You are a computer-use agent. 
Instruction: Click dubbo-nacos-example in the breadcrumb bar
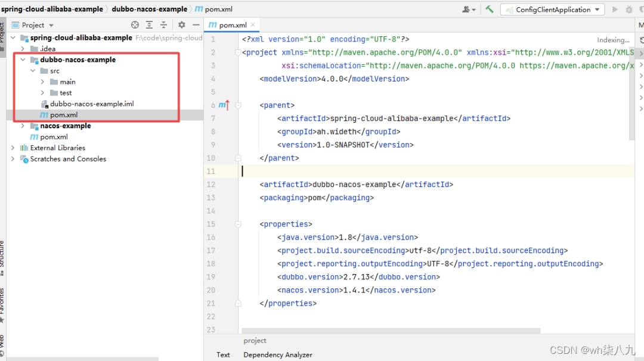click(148, 8)
